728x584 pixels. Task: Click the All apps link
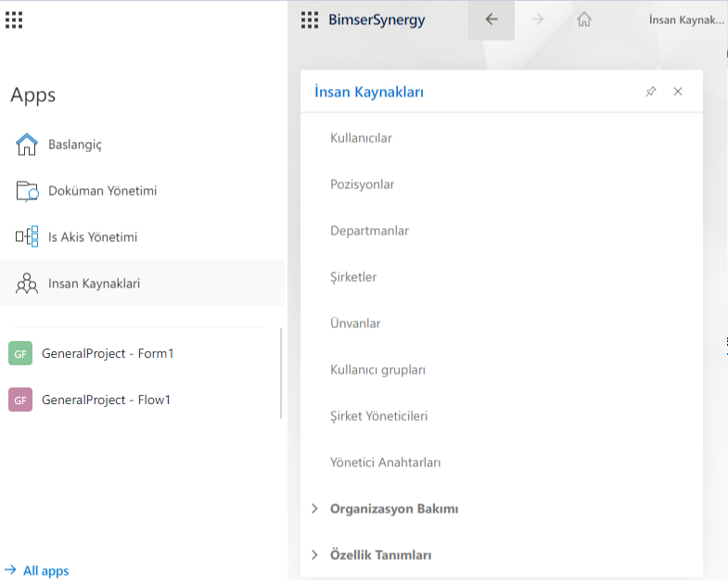coord(45,571)
